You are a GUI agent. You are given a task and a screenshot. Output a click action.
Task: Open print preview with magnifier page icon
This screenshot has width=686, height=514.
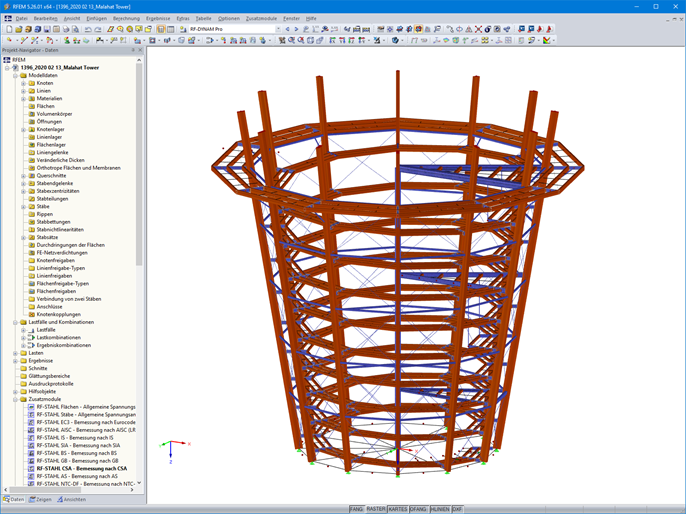[x=75, y=29]
